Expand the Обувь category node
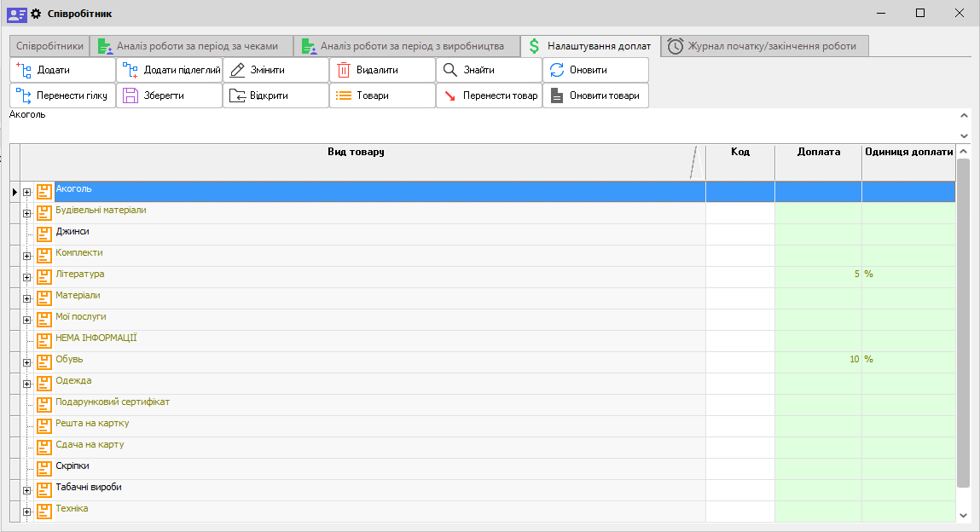Viewport: 980px width, 532px height. [x=26, y=362]
